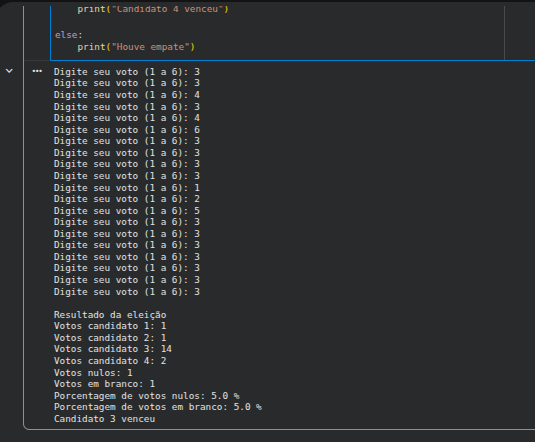Screen dimensions: 535x442
Task: Place cursor on print "Candidato 4 venceu" line
Action: [x=153, y=9]
